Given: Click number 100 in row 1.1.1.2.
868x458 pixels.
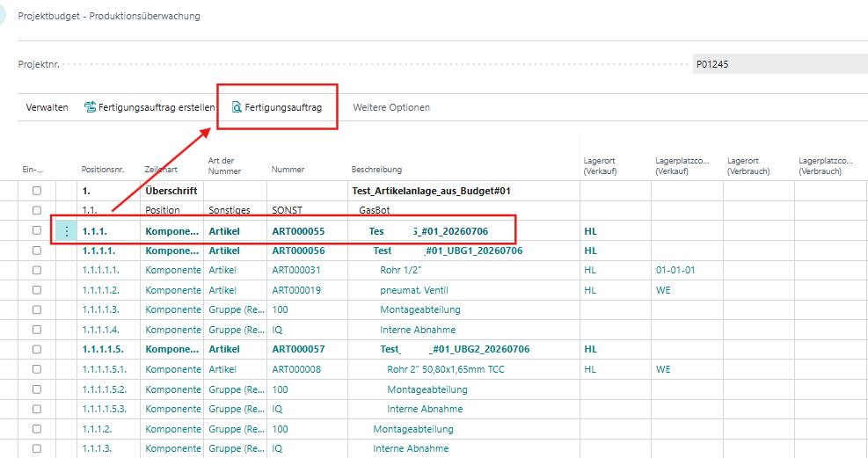Looking at the screenshot, I should (281, 429).
